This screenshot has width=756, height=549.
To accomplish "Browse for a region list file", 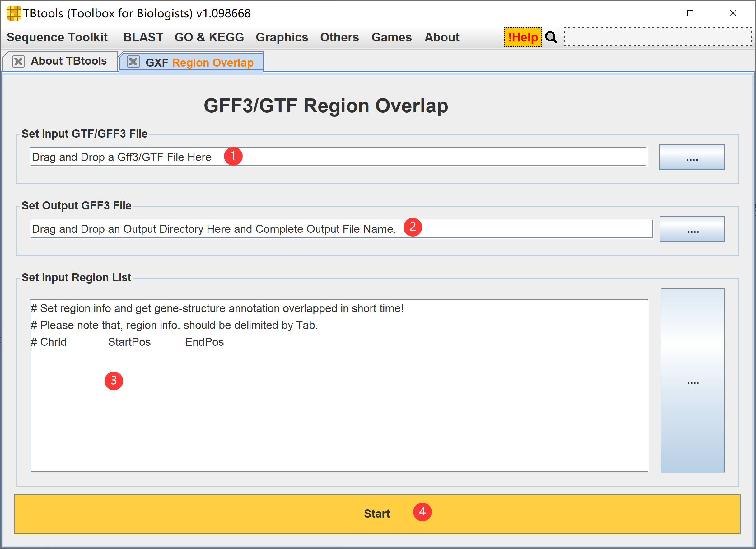I will pos(693,380).
